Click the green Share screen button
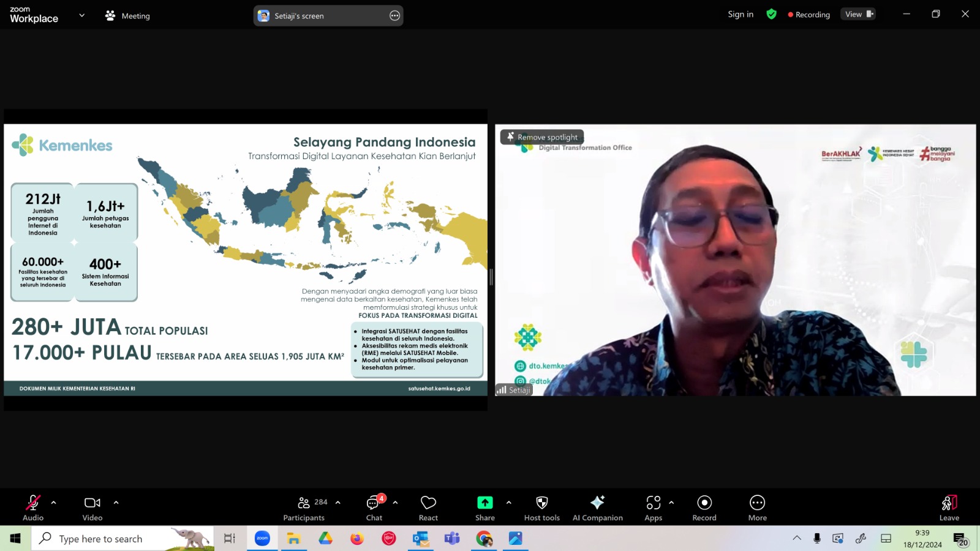980x551 pixels. coord(485,508)
